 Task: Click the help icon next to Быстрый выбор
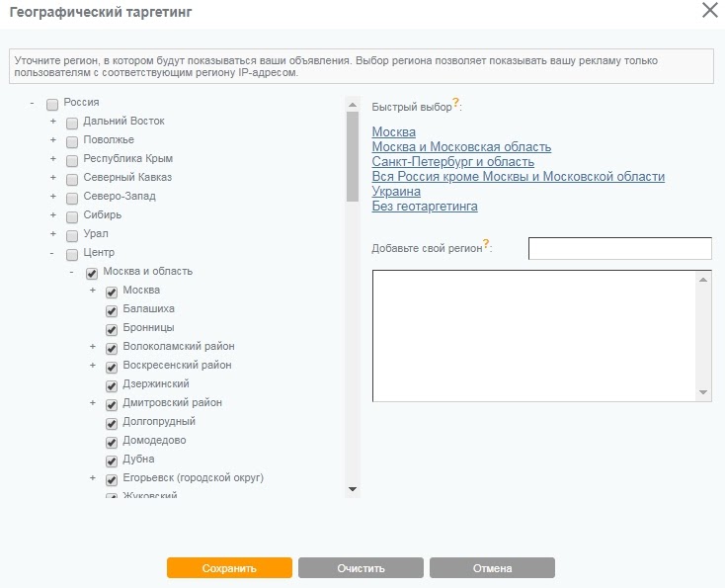coord(456,102)
